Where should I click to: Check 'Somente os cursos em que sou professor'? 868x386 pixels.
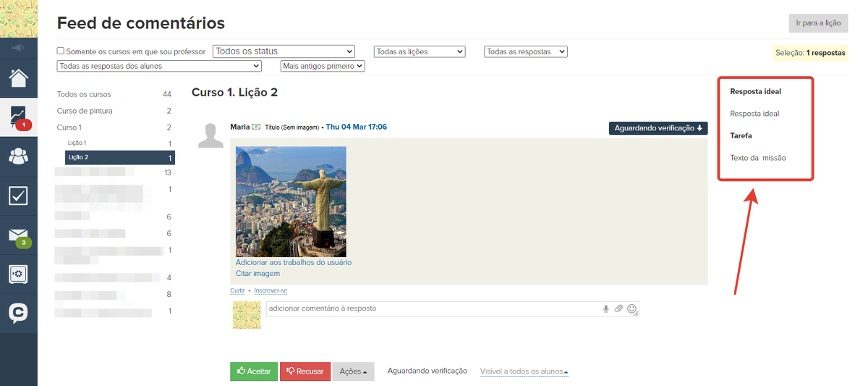coord(61,51)
